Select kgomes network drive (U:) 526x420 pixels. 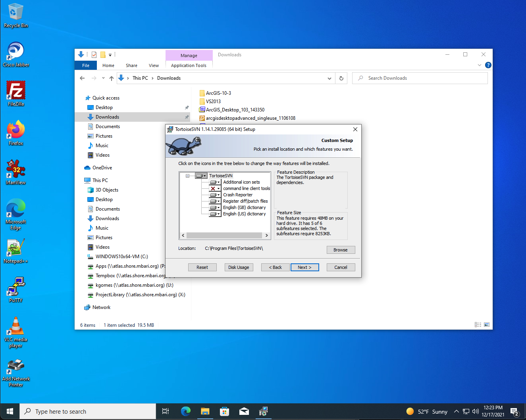click(135, 285)
